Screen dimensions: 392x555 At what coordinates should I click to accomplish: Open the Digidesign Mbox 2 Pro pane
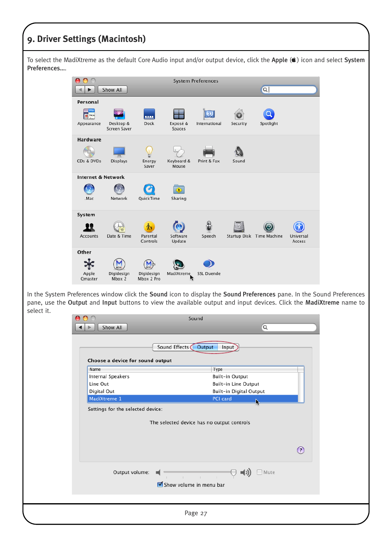[x=149, y=264]
